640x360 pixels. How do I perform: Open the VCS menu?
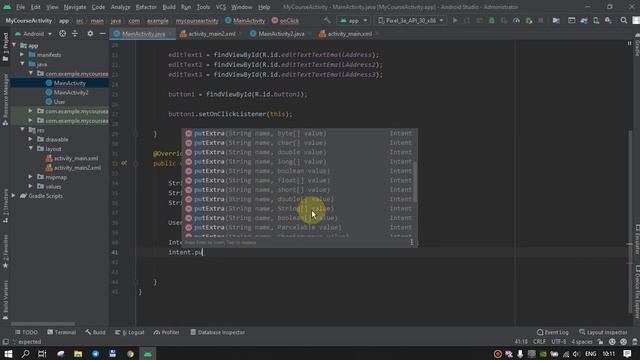tap(221, 7)
